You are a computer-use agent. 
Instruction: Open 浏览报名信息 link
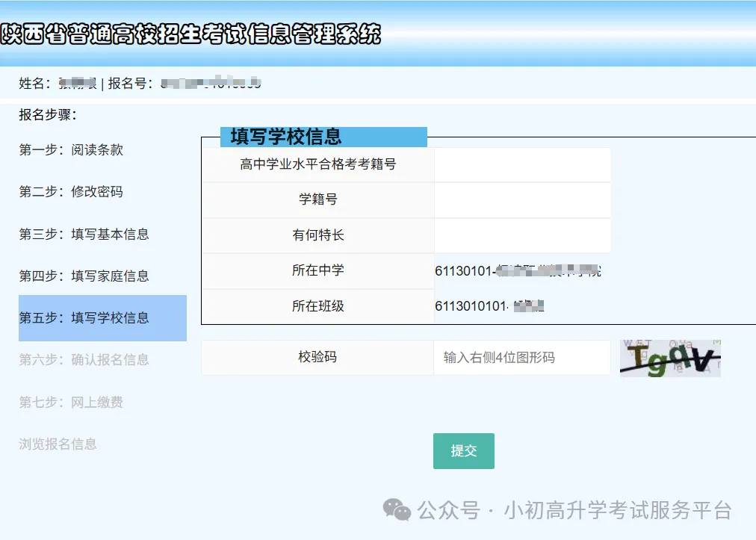(58, 444)
